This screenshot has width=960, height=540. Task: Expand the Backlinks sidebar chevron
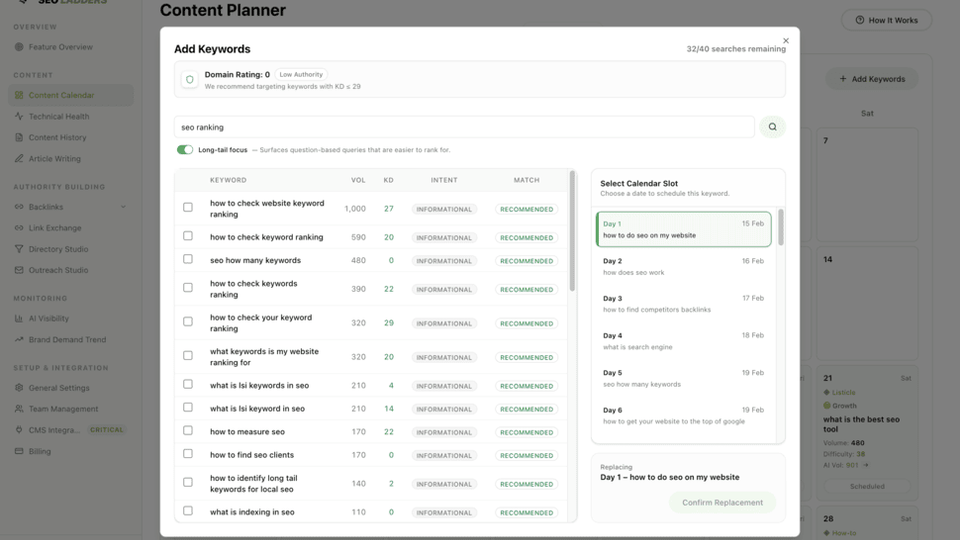pos(123,207)
